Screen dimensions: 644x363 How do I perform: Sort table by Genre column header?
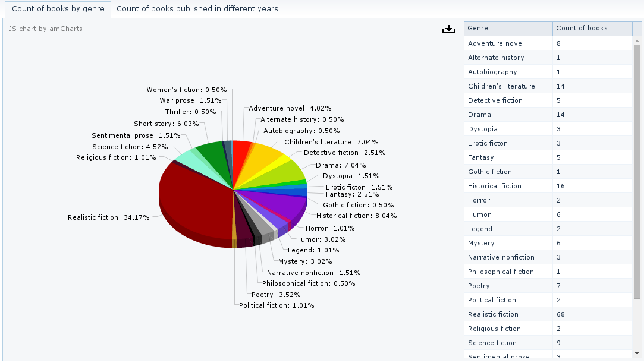point(508,29)
